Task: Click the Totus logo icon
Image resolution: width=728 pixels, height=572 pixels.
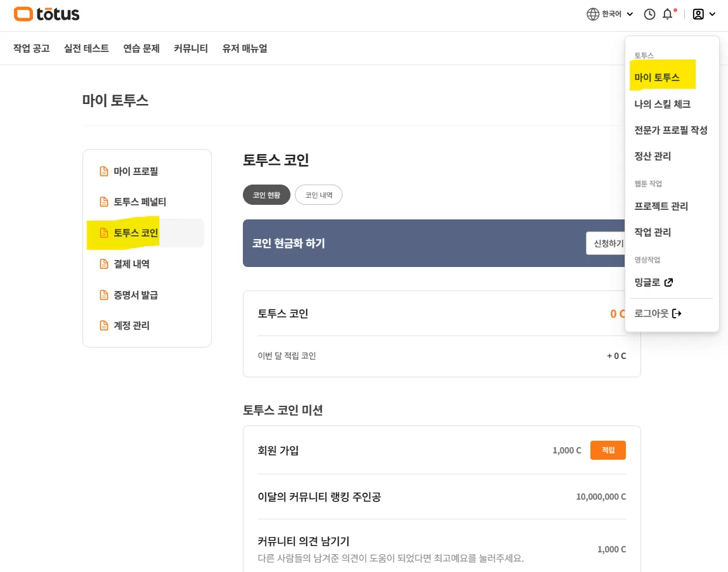Action: pyautogui.click(x=23, y=14)
